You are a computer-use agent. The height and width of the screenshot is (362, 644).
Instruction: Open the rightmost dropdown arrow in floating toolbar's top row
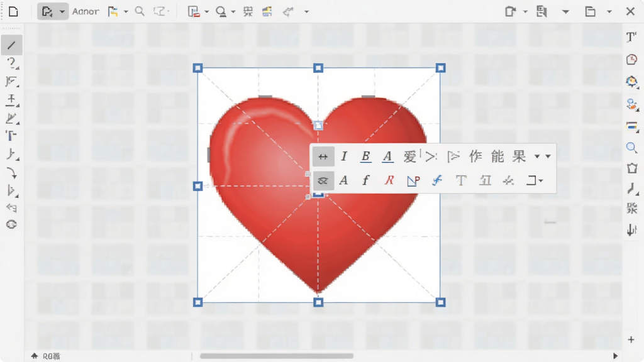pyautogui.click(x=548, y=156)
